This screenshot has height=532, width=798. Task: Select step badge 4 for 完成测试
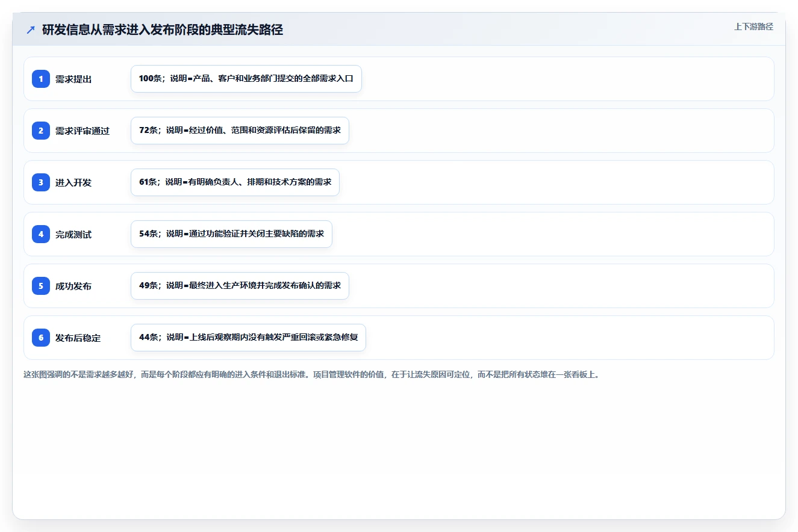[x=41, y=234]
